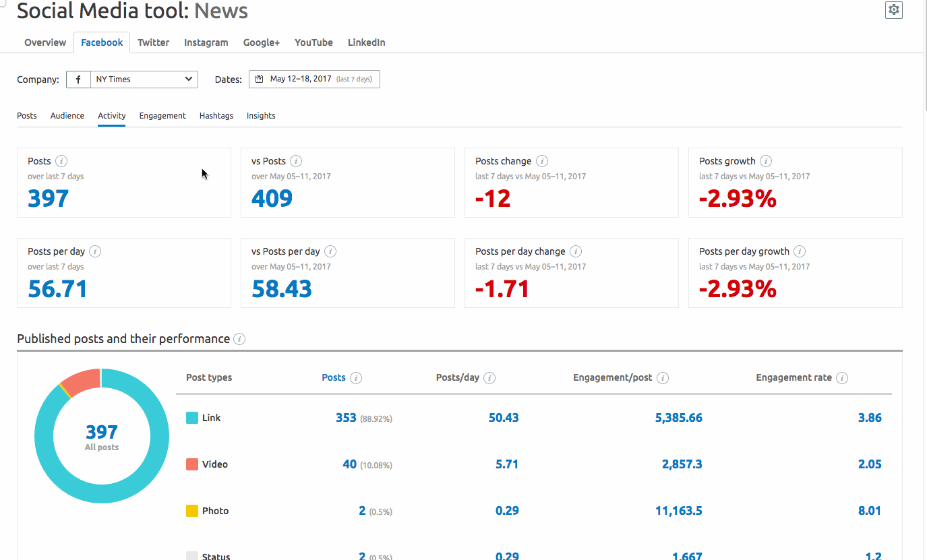
Task: Switch to the Twitter tab
Action: (x=153, y=42)
